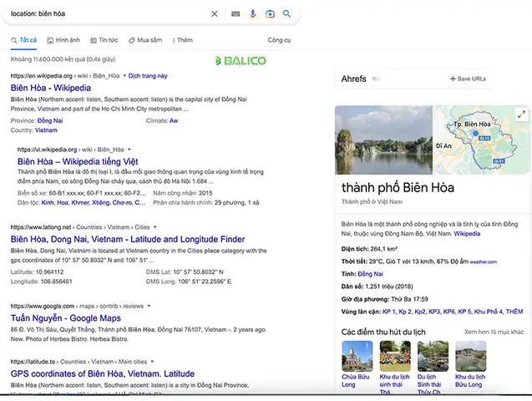The width and height of the screenshot is (532, 401).
Task: Click the Kinh, Hoa, Khmer ethnic groups link
Action: click(x=94, y=202)
